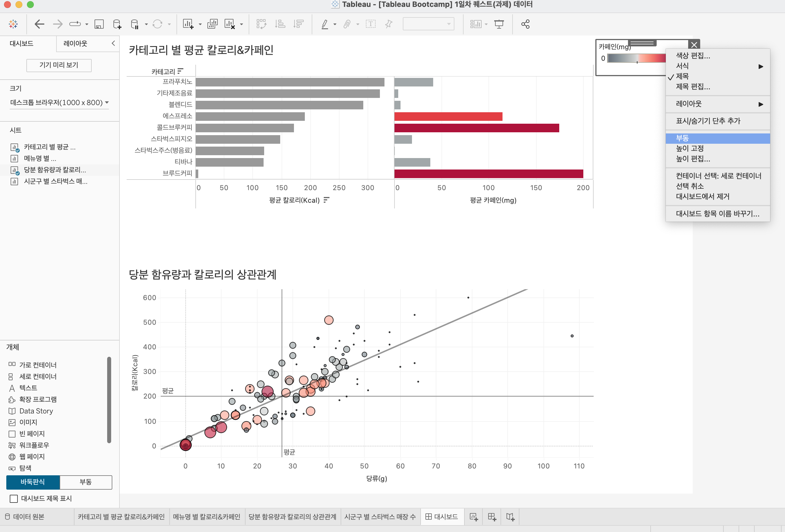
Task: Expand the 서식 submenu arrow
Action: pyautogui.click(x=761, y=66)
